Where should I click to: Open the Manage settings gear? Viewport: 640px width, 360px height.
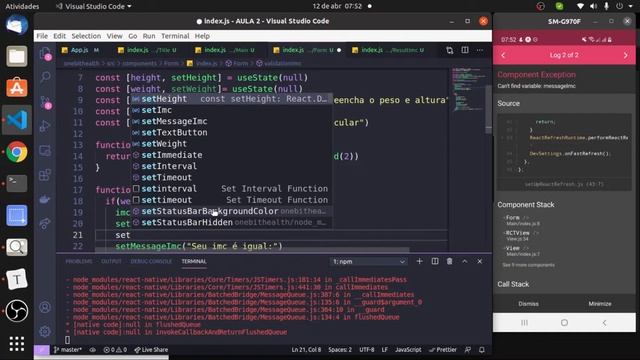pos(45,331)
